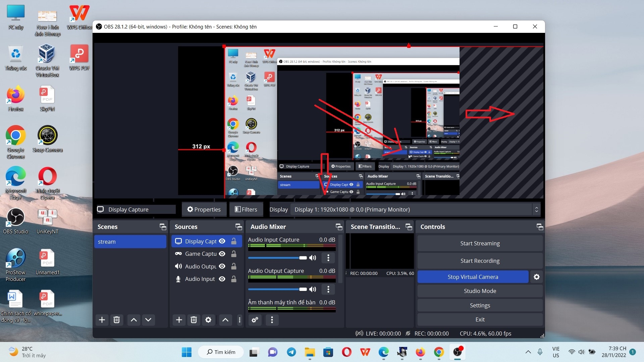Screen dimensions: 644x362
Task: Hide the Display Capture source
Action: (x=222, y=241)
